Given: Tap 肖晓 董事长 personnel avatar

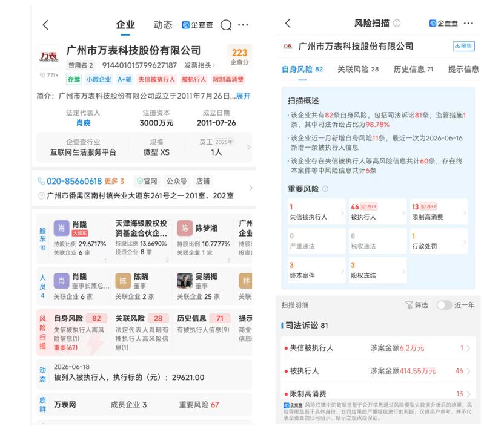Looking at the screenshot, I should point(61,281).
